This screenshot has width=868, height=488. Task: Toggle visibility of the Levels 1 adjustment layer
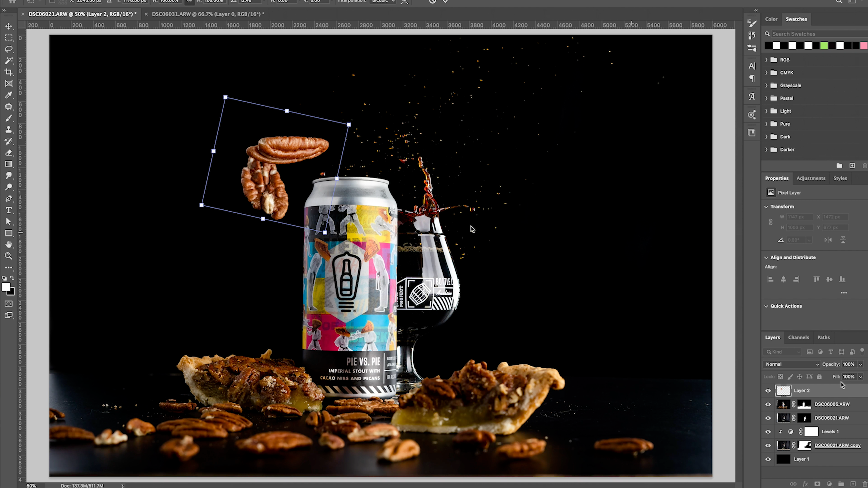coord(768,432)
